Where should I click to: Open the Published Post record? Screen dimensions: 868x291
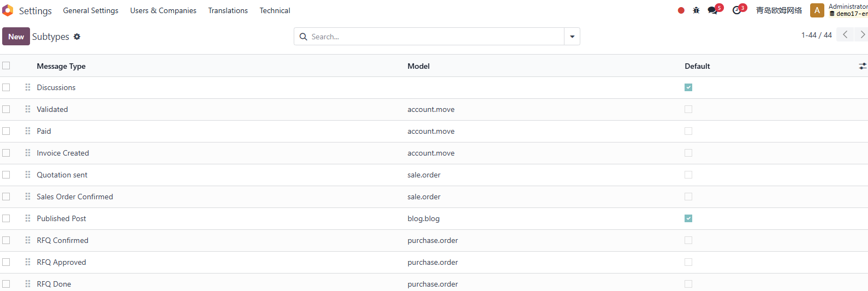coord(62,218)
